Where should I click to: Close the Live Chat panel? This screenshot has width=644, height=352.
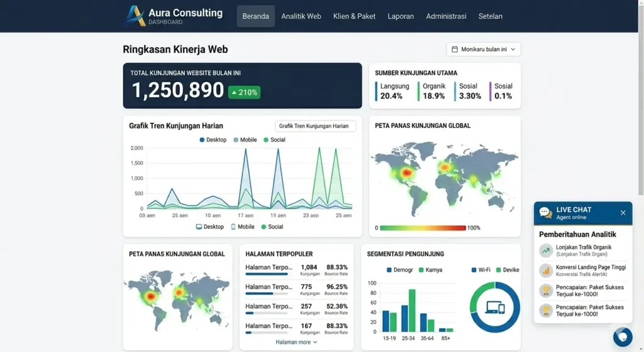[623, 213]
